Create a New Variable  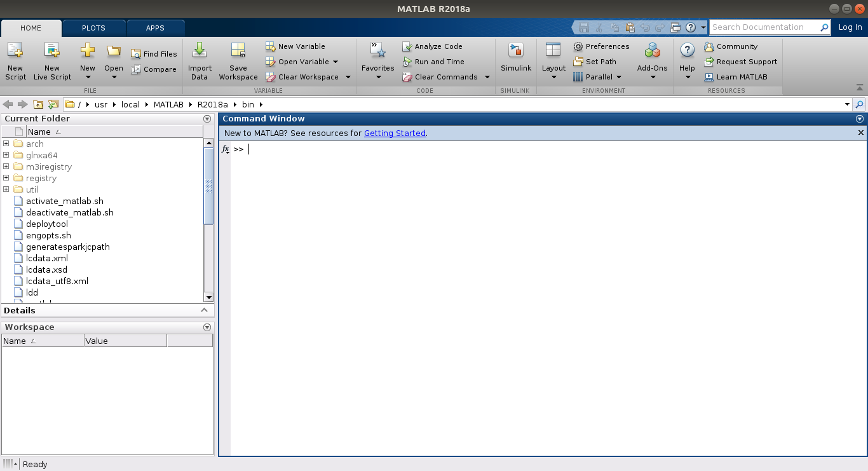pos(295,46)
